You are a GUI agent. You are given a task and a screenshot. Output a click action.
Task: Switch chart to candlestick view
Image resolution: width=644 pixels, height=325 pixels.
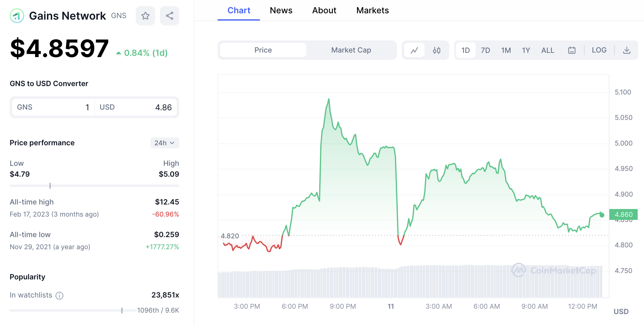coord(437,50)
